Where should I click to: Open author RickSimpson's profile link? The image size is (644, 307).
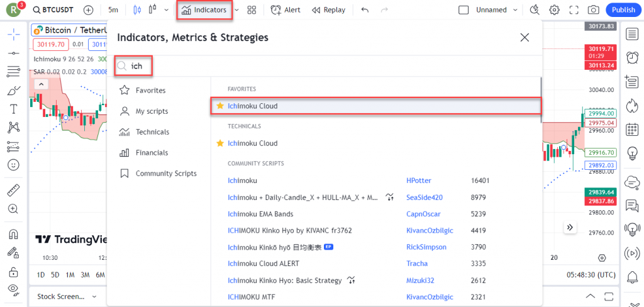coord(426,247)
